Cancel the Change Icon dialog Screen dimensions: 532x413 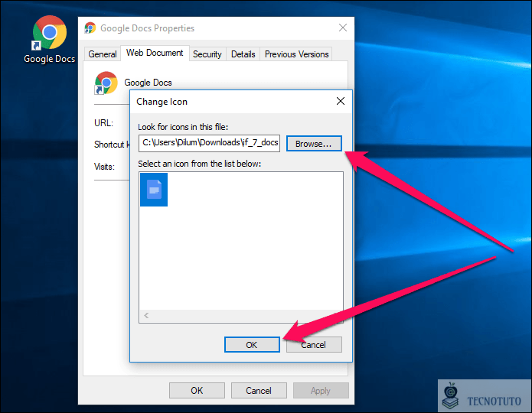(314, 344)
